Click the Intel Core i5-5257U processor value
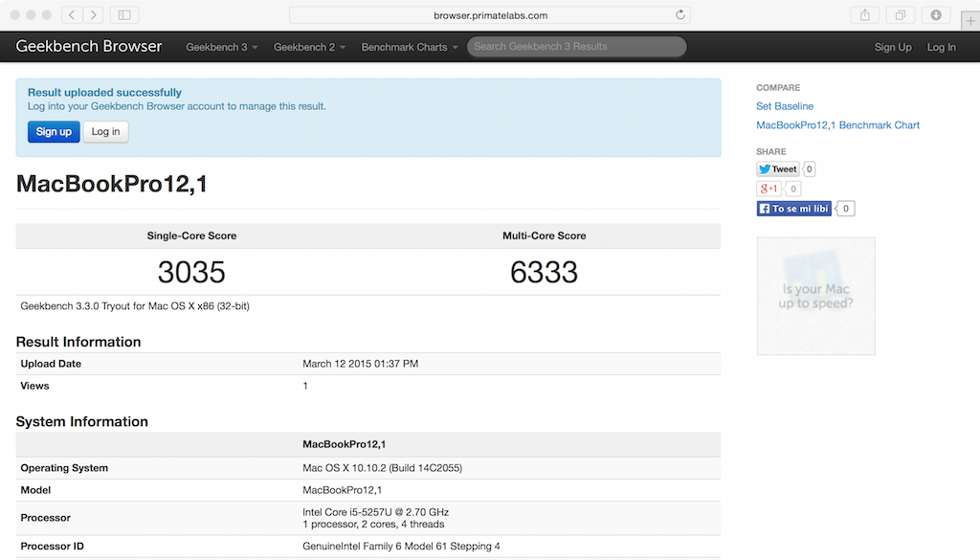 coord(375,518)
